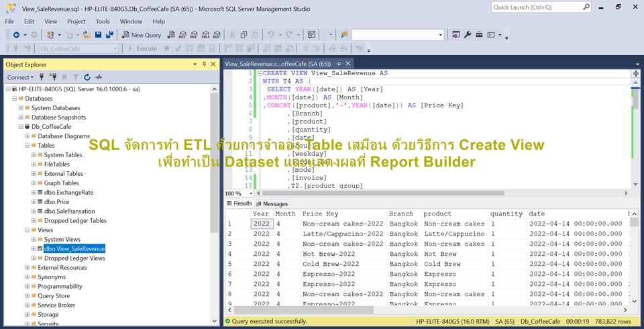Click the split editor icon above scrollbar

click(635, 73)
